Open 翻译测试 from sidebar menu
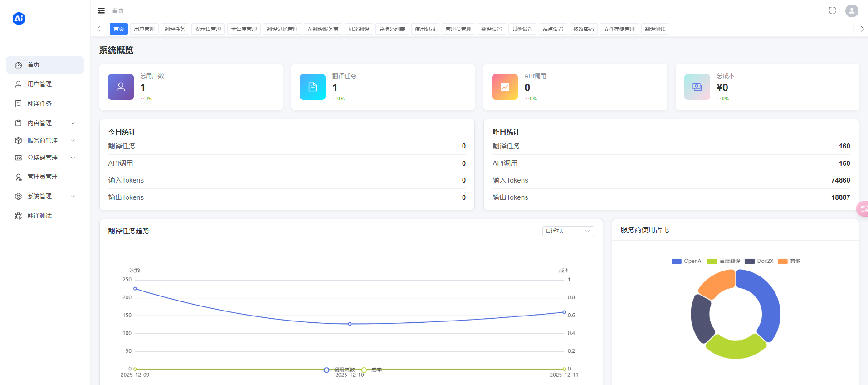 coord(39,216)
